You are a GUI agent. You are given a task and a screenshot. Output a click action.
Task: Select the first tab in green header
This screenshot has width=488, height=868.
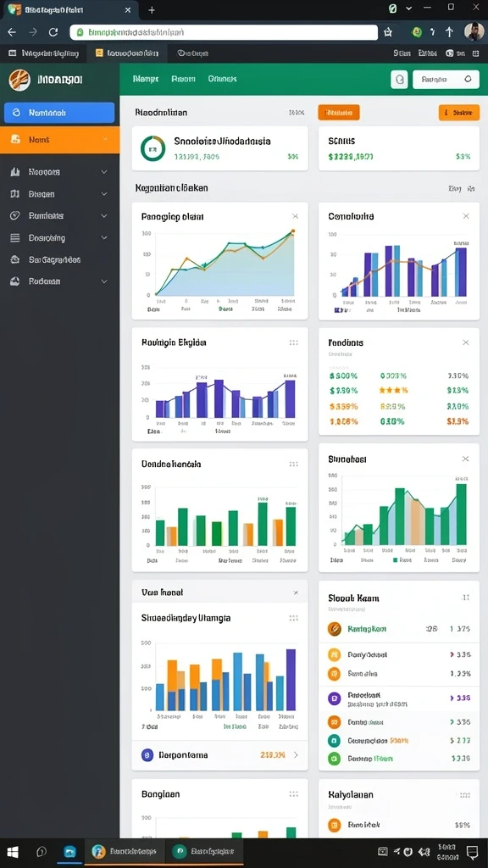[146, 79]
